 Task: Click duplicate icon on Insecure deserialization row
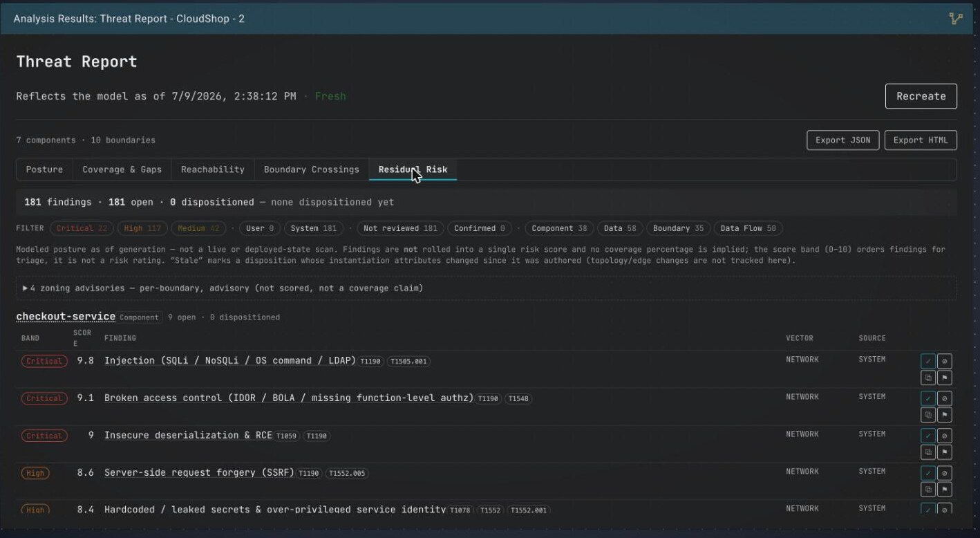[x=927, y=452]
